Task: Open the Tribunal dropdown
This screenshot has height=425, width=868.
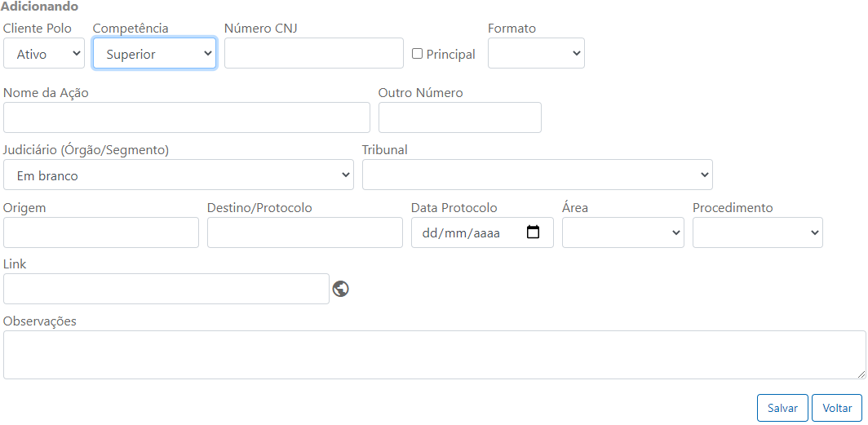Action: pyautogui.click(x=538, y=175)
